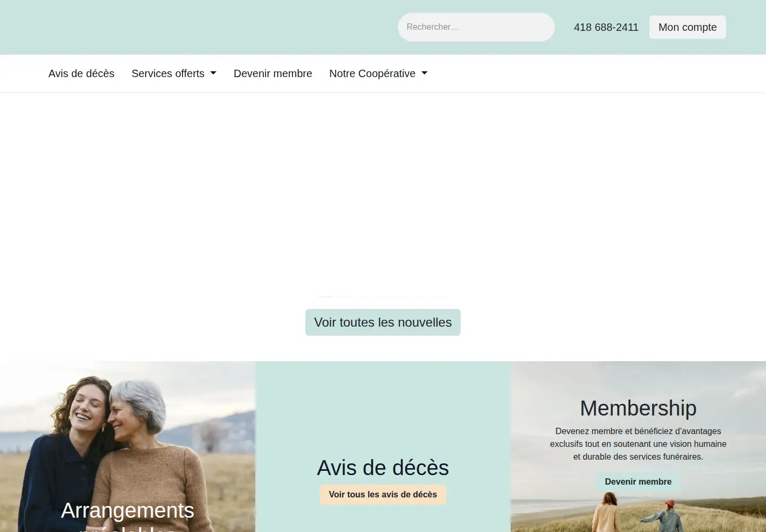Click the Membership heading
The height and width of the screenshot is (532, 766).
[x=638, y=409]
